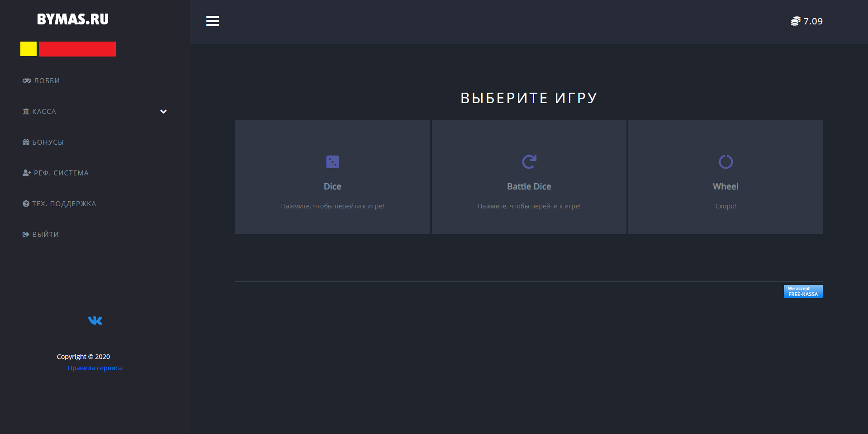The image size is (868, 434).
Task: Expand the Касса chevron dropdown
Action: [163, 112]
